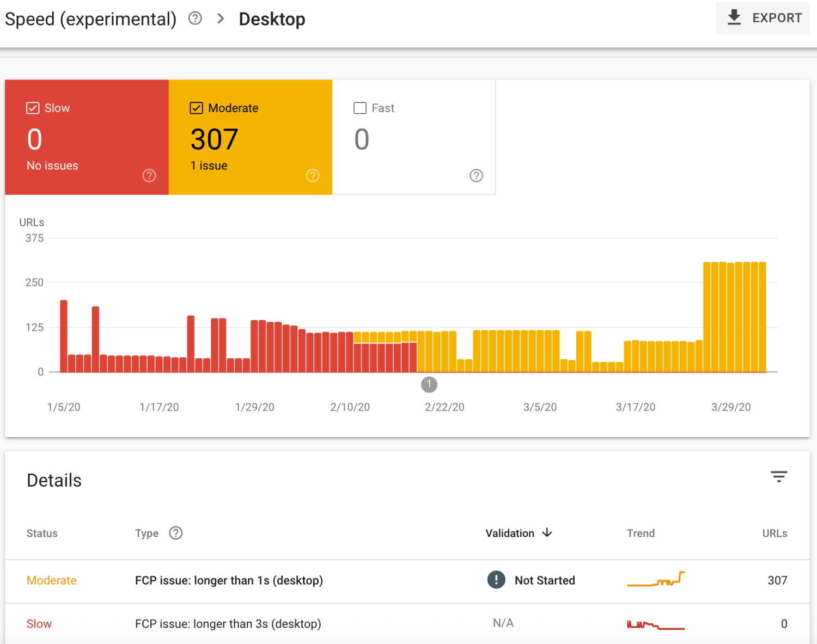817x644 pixels.
Task: Click the breadcrumb chevron before Desktop
Action: click(x=221, y=19)
